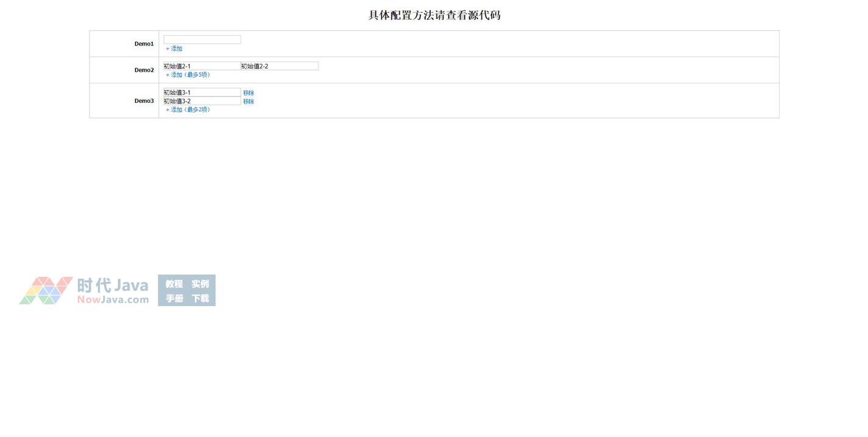
Task: Click 教程 in the watermark box
Action: coord(174,284)
